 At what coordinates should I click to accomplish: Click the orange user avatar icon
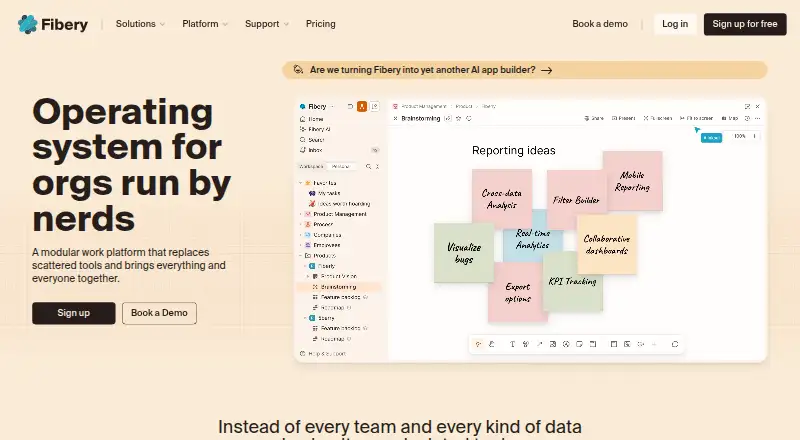362,107
